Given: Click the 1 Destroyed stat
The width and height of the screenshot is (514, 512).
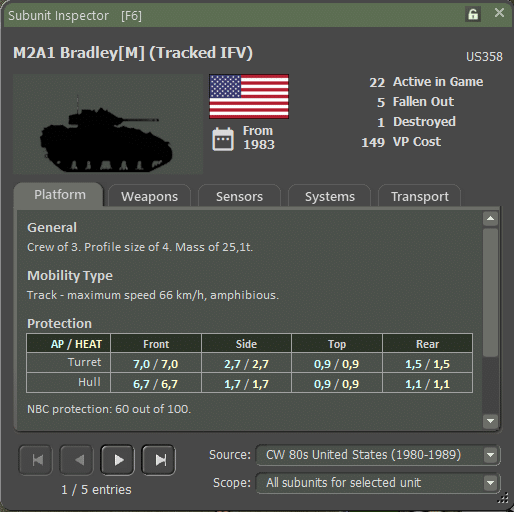Looking at the screenshot, I should click(x=416, y=122).
